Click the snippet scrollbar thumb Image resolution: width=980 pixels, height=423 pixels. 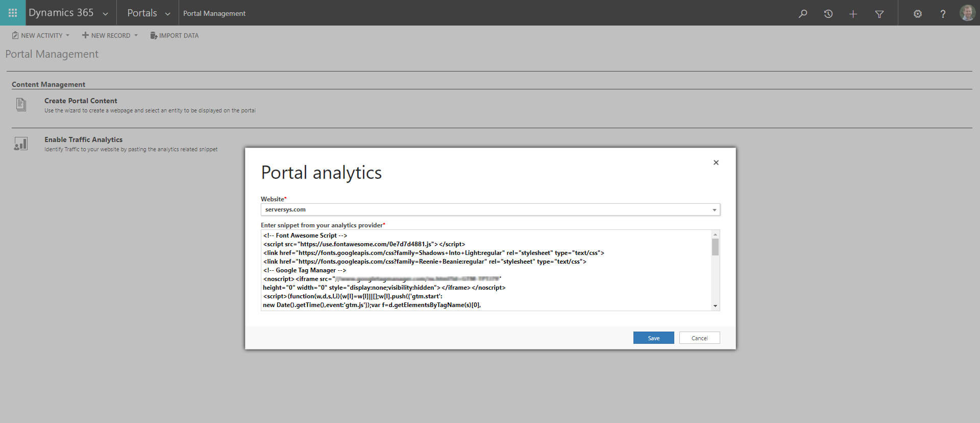tap(715, 247)
